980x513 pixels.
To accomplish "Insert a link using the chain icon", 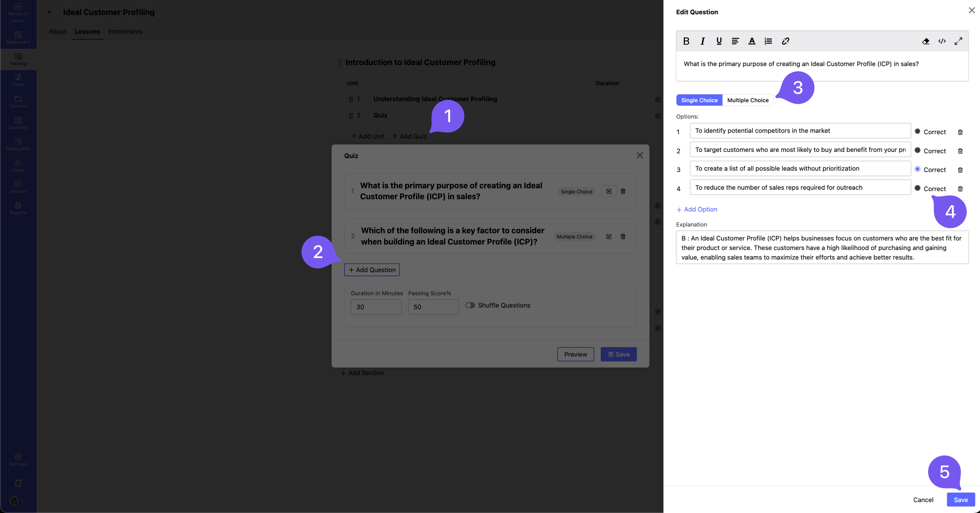I will (785, 41).
